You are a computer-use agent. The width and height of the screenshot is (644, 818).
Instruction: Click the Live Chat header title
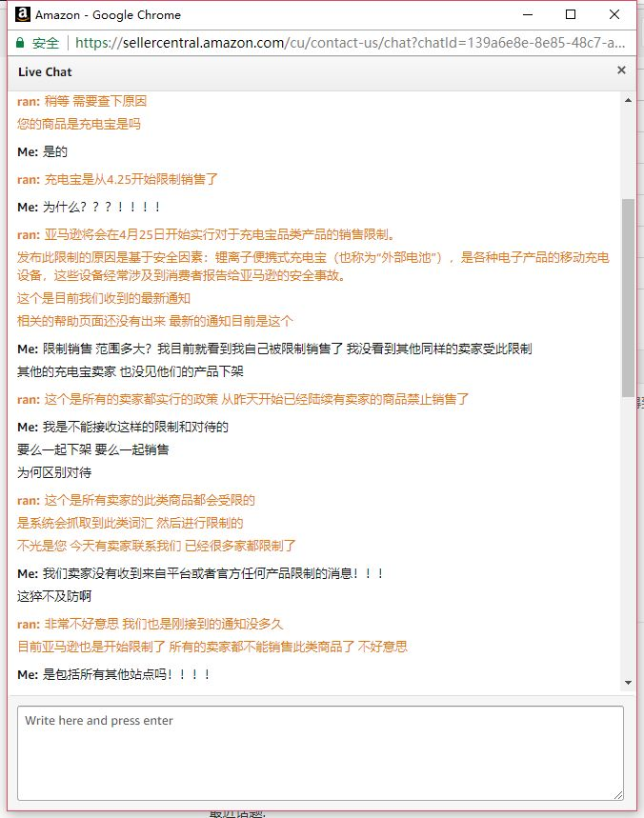45,72
